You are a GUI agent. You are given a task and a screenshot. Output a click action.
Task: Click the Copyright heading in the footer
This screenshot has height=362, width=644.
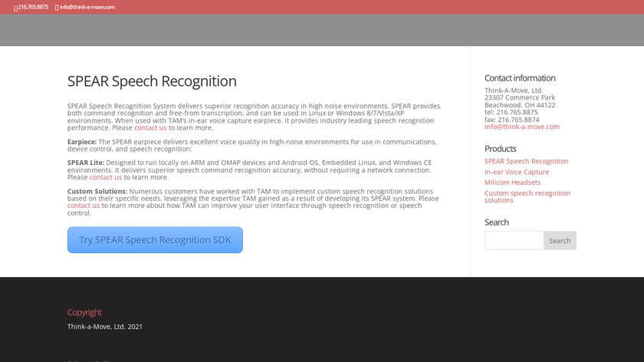click(x=84, y=312)
